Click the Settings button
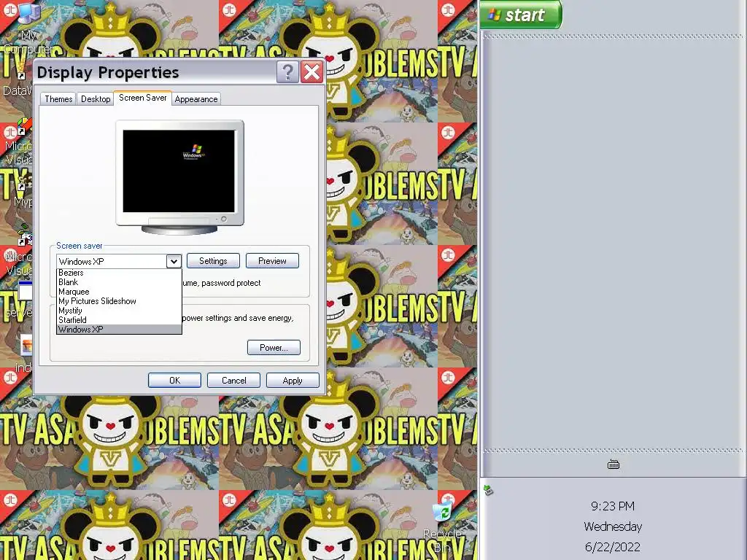This screenshot has height=560, width=747. pos(213,261)
